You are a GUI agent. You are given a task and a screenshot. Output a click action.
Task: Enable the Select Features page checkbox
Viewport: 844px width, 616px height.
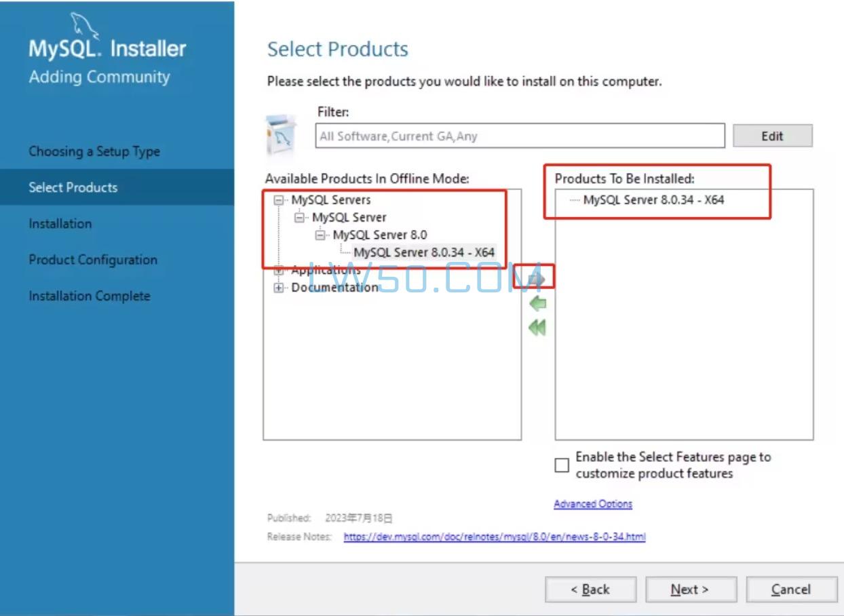click(561, 465)
